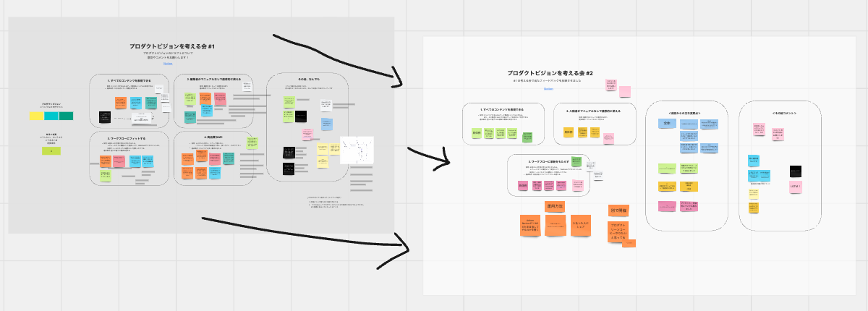868x311 pixels.
Task: Select the orange 隔週で開催 sticky note
Action: pos(618,210)
